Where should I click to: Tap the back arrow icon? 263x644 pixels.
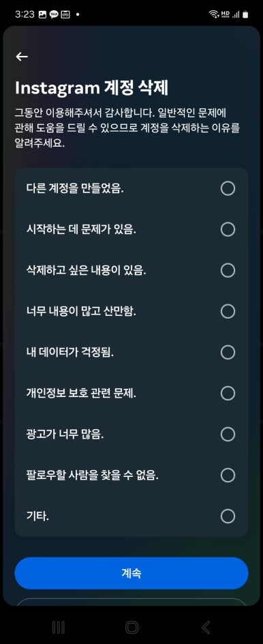coord(22,57)
